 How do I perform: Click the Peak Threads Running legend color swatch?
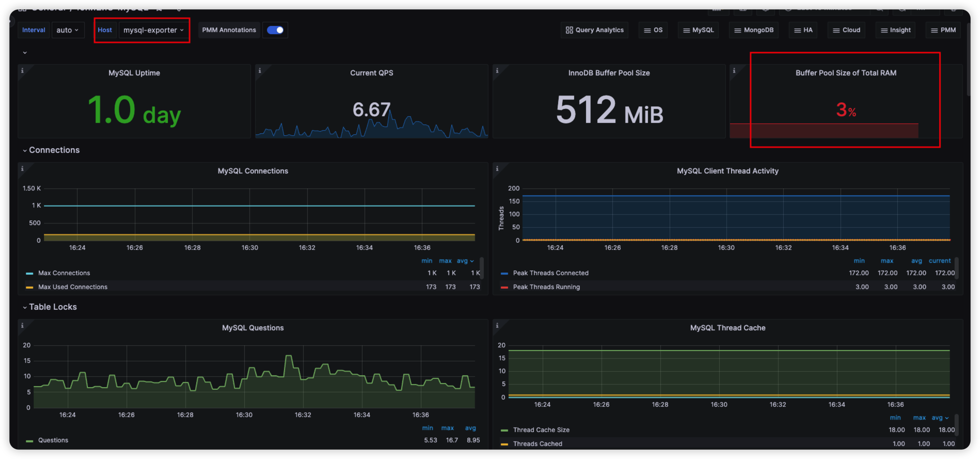(x=504, y=287)
